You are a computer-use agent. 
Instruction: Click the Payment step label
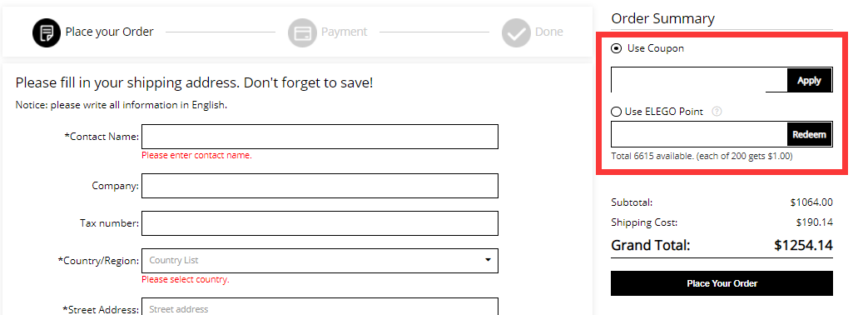345,32
